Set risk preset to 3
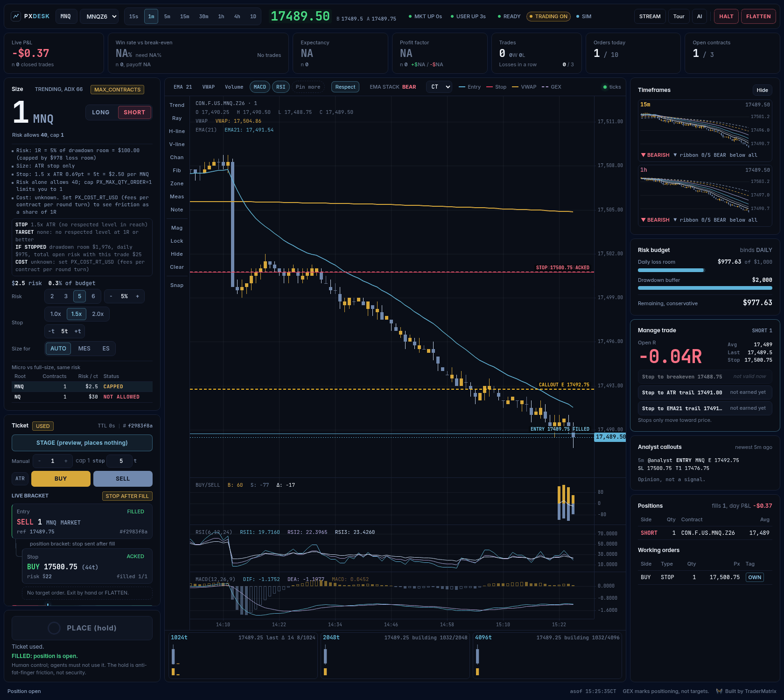784x700 pixels. pyautogui.click(x=66, y=296)
